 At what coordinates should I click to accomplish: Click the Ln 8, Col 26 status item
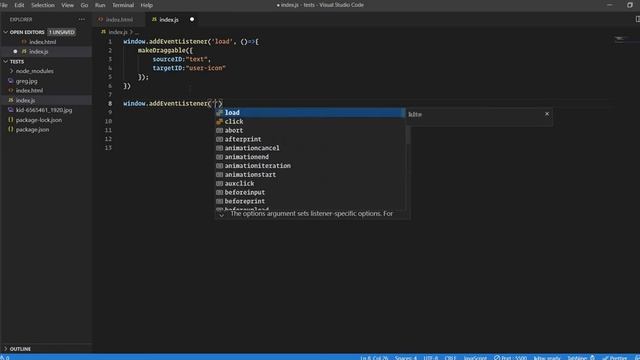coord(374,358)
